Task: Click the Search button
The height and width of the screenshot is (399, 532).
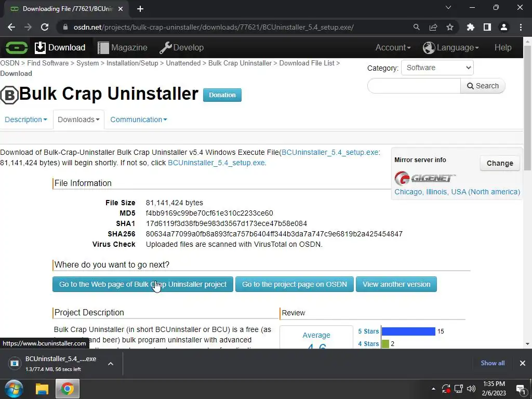Action: pyautogui.click(x=483, y=86)
